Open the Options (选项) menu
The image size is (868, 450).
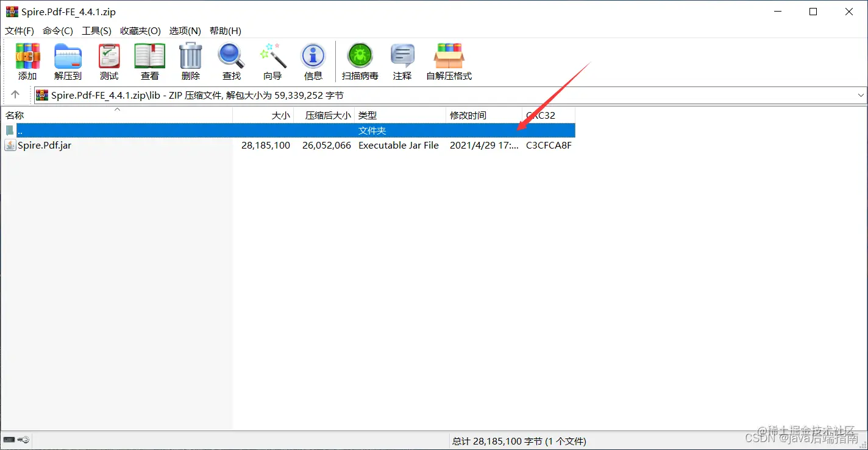(185, 30)
